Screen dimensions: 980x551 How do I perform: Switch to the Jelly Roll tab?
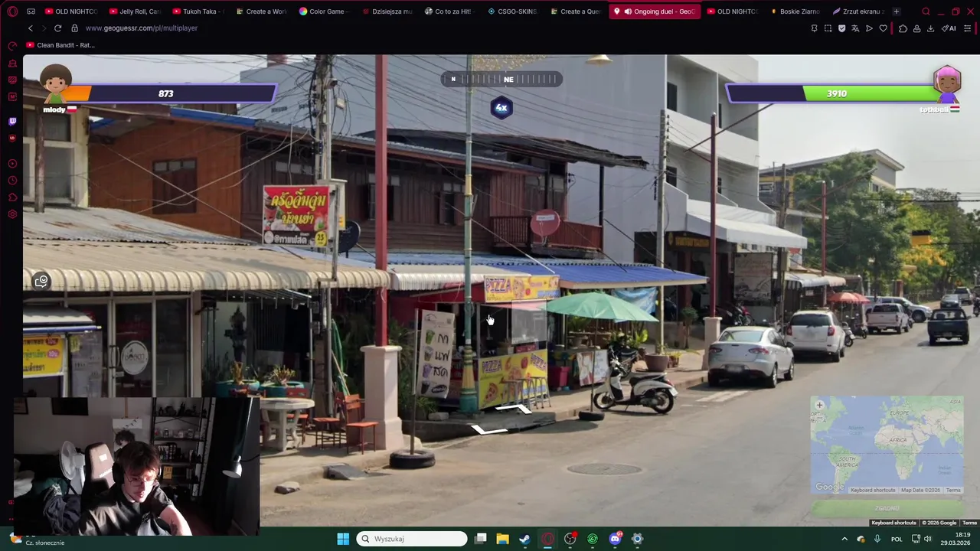[x=135, y=11]
